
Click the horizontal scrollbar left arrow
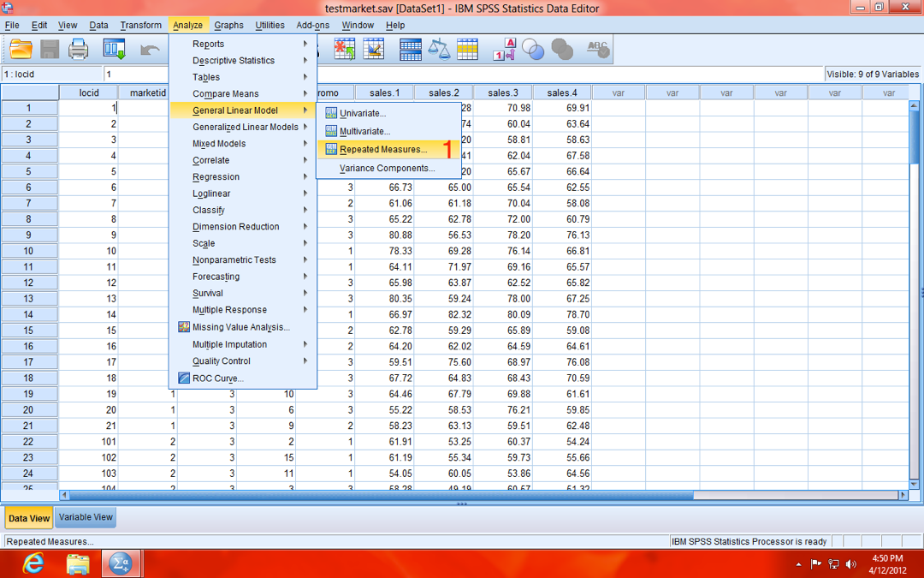coord(64,496)
